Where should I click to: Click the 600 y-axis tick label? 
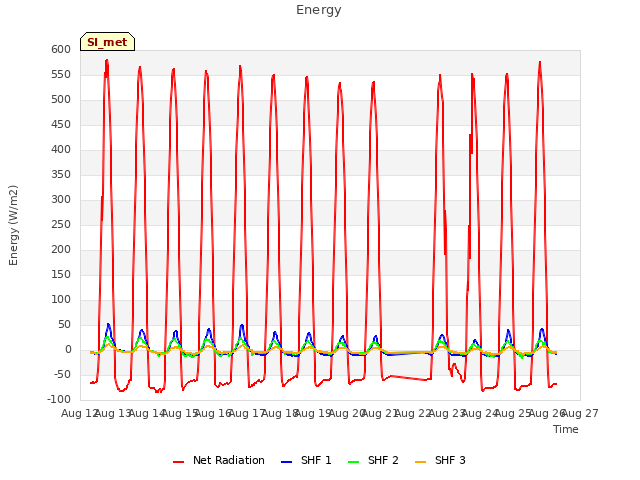coord(61,49)
